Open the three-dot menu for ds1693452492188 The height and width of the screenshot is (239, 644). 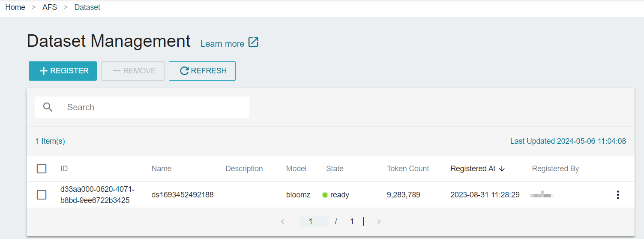click(617, 195)
